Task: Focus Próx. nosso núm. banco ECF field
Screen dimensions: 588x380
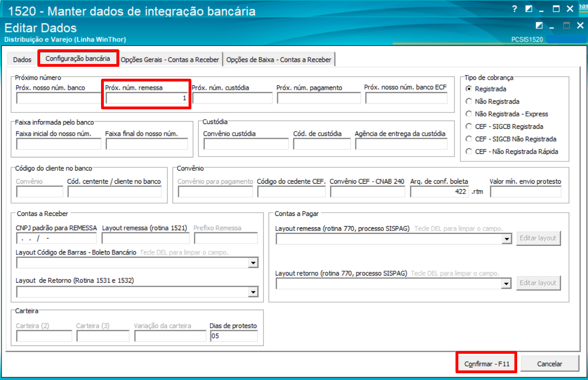Action: coord(407,98)
